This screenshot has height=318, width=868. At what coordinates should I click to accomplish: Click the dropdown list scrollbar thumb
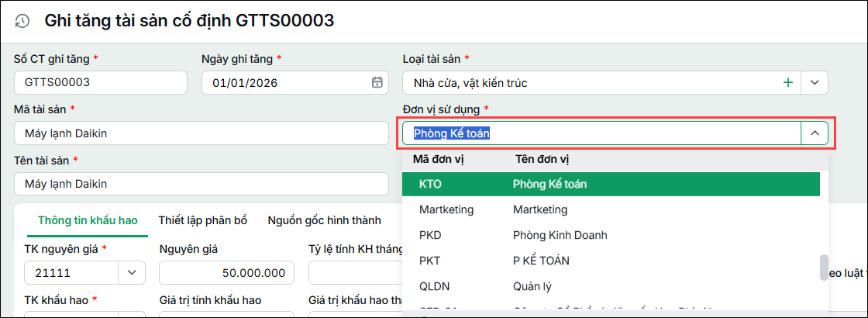[x=825, y=267]
